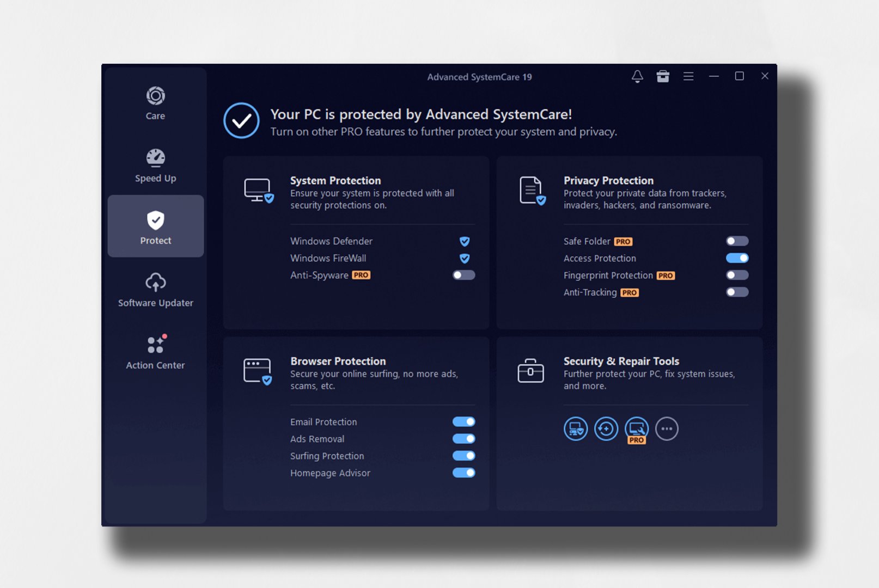This screenshot has width=879, height=588.
Task: Turn on Safe Folder switch
Action: coord(737,241)
